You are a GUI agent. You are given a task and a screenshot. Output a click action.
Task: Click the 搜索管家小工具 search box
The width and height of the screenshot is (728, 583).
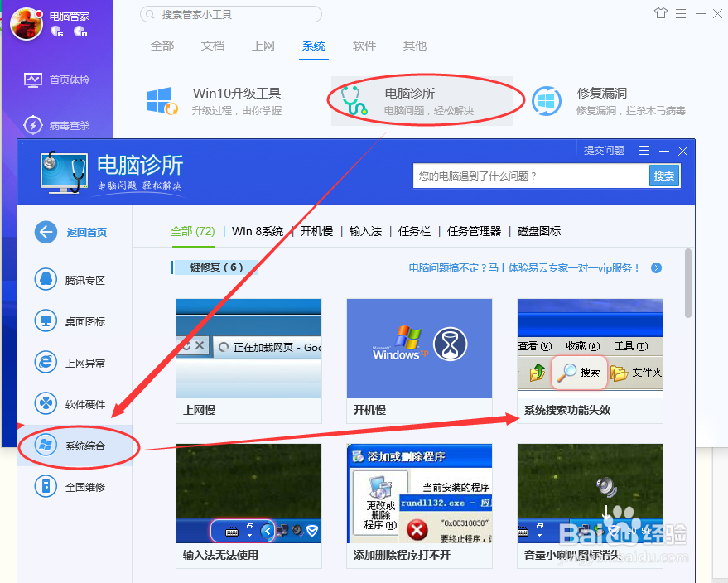coord(231,14)
